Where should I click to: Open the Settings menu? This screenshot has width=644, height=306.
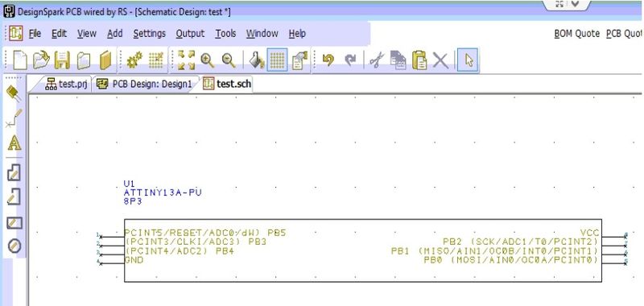150,34
